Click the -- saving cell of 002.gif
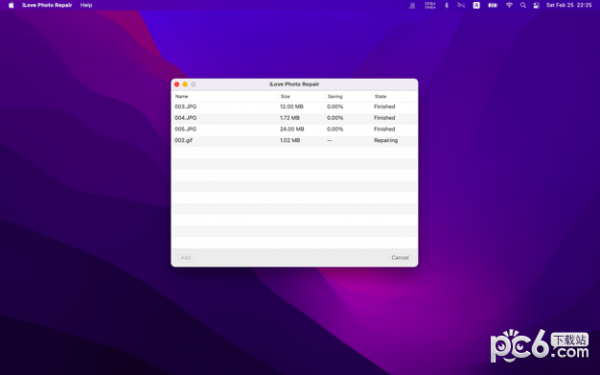Viewport: 600px width, 375px height. click(329, 140)
